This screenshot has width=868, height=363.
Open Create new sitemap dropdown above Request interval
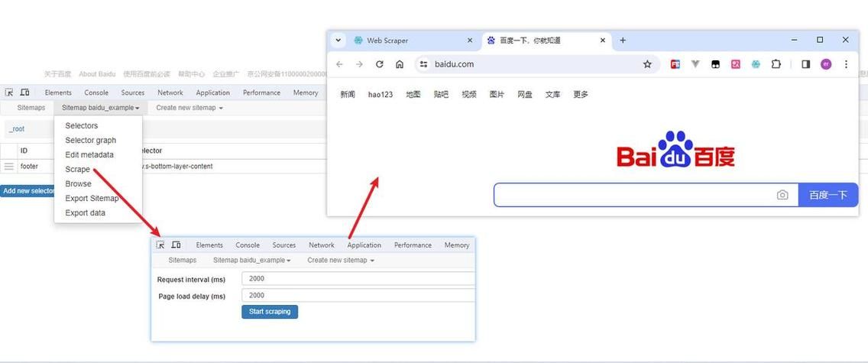pos(341,261)
